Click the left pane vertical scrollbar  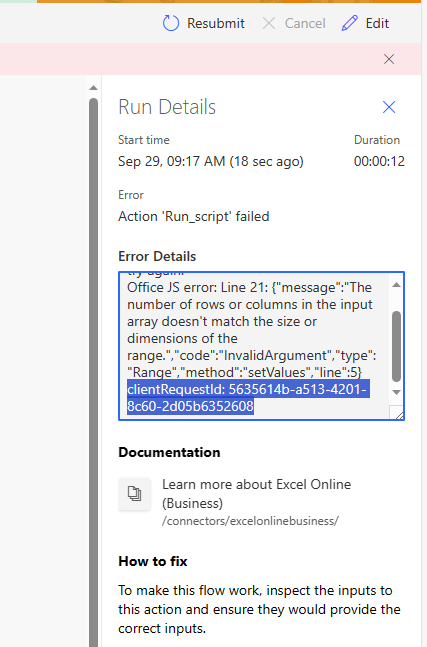click(x=93, y=371)
